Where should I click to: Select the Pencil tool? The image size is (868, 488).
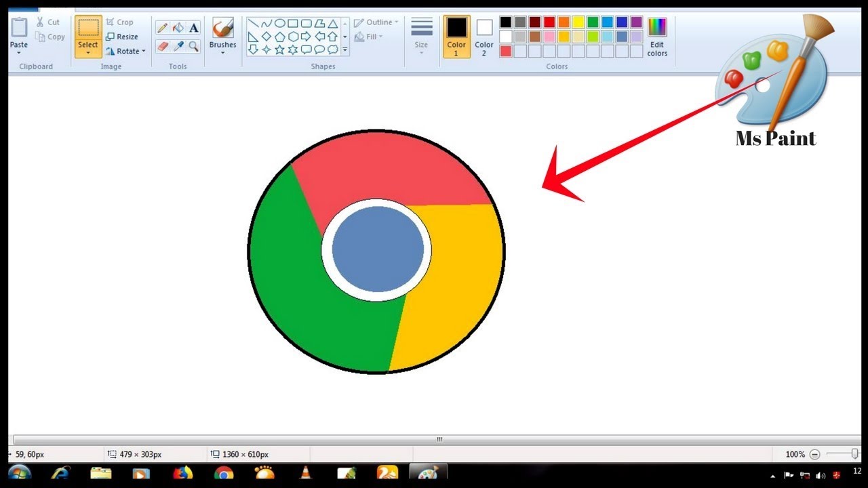[x=163, y=28]
